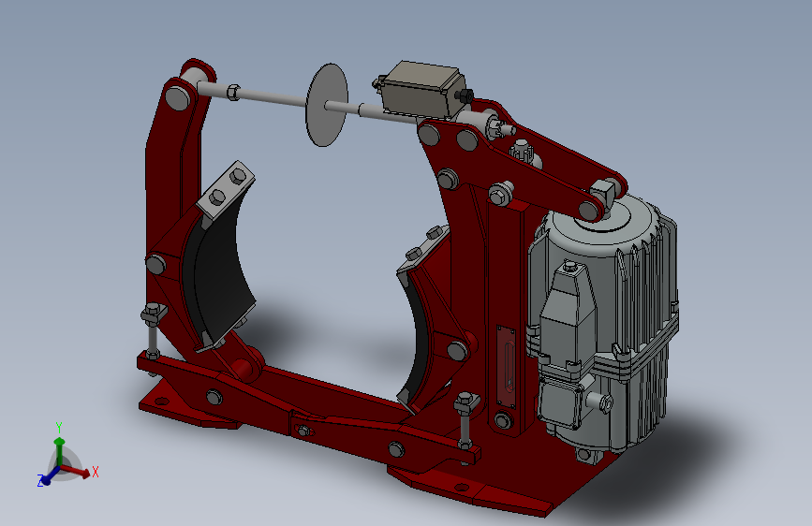Screen dimensions: 812x526
Task: Select the hex nut on the horizontal rod
Action: (x=233, y=92)
